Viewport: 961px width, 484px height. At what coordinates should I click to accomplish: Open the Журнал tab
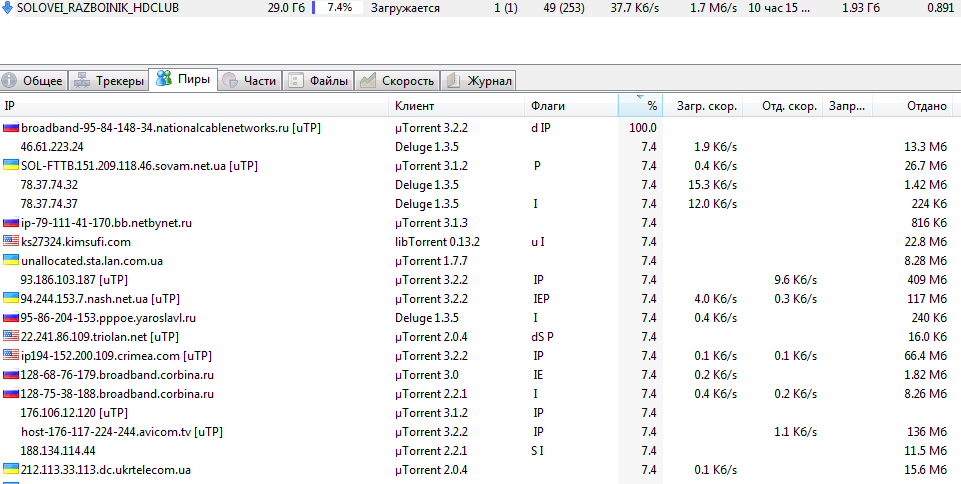[479, 80]
